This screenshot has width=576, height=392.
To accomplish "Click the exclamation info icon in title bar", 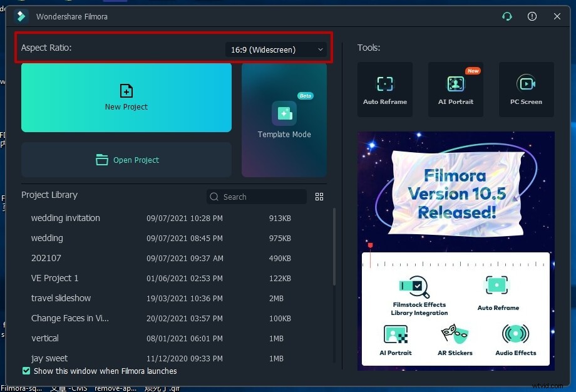I will coord(532,16).
